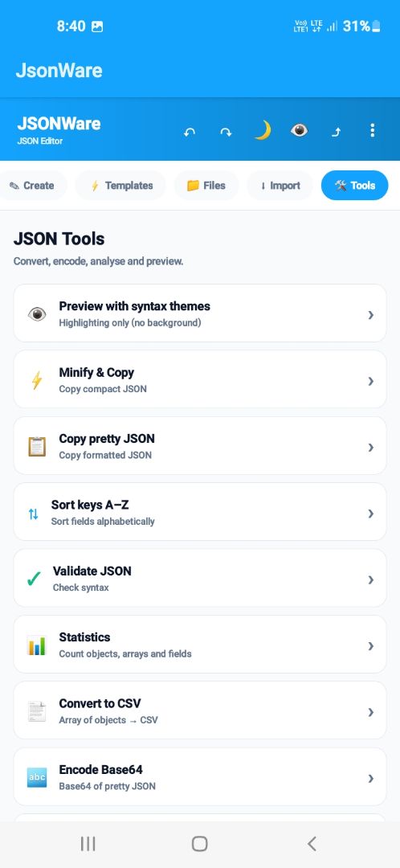The width and height of the screenshot is (400, 868).
Task: Tap the Validate JSON checkmark icon
Action: pos(34,579)
